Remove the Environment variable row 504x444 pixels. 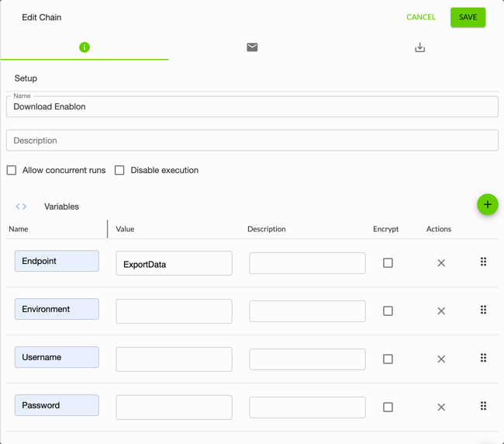pos(441,311)
